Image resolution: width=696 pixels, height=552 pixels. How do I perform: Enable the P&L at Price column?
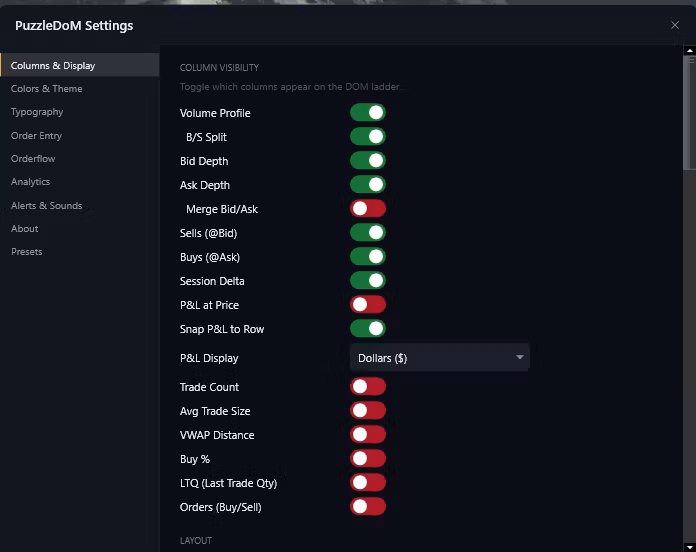click(368, 304)
